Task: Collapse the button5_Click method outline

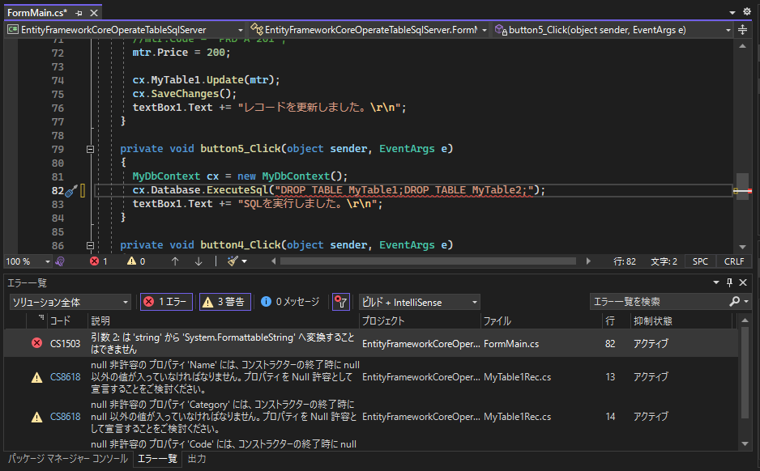Action: [90, 149]
